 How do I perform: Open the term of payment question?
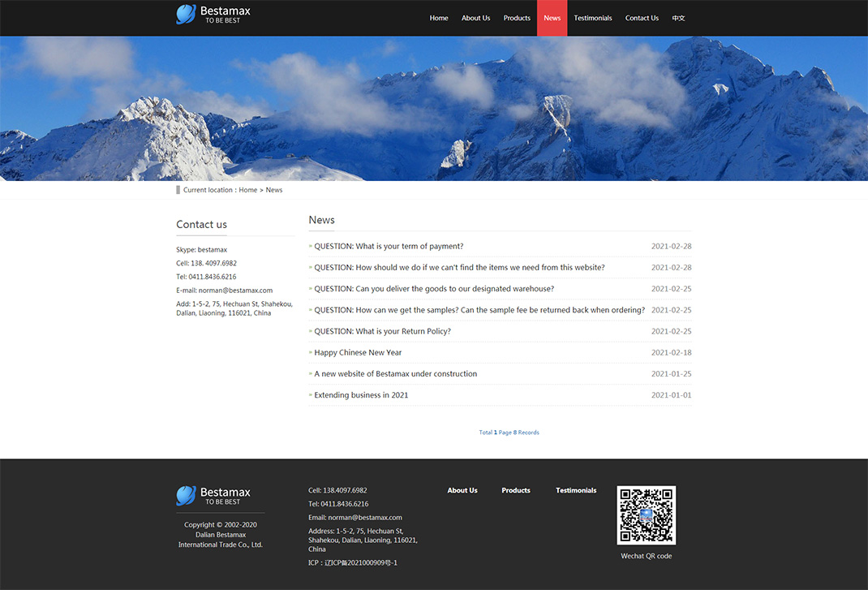tap(389, 247)
